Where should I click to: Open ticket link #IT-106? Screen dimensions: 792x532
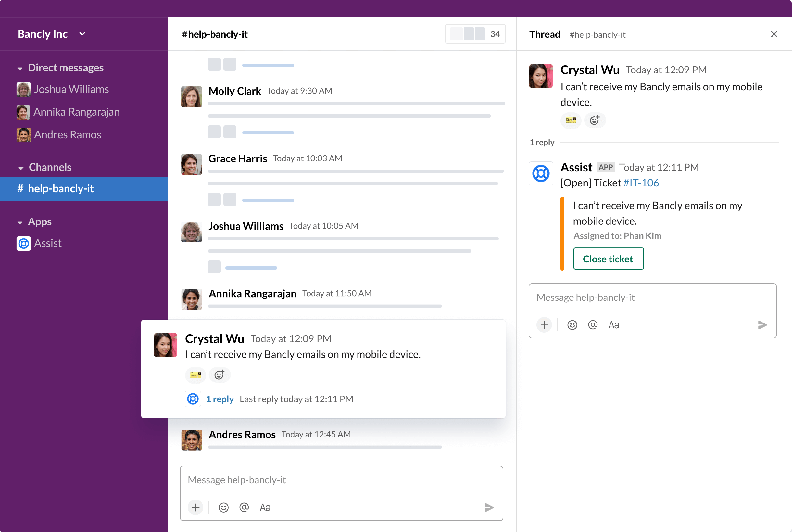(x=641, y=183)
